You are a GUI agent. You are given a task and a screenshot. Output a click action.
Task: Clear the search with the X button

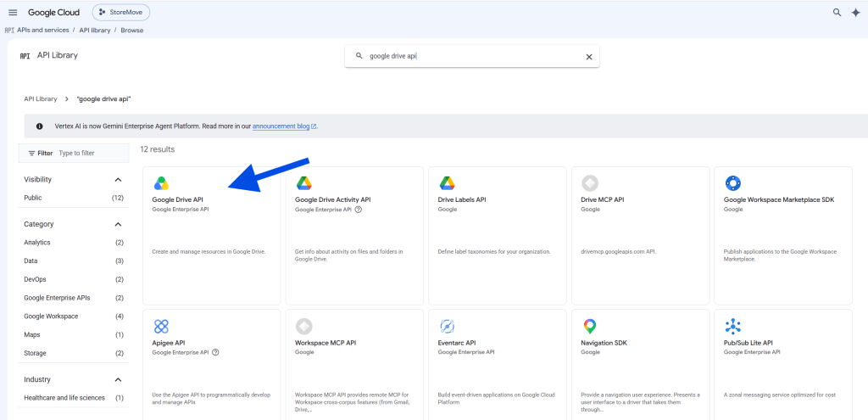(x=589, y=57)
